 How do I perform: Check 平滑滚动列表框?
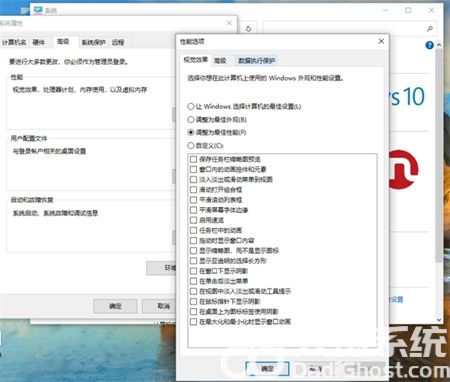[x=193, y=200]
